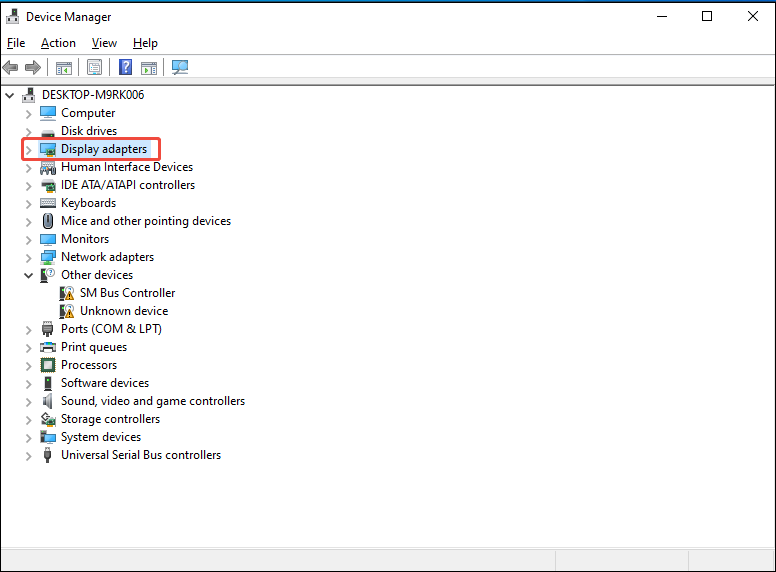Open the Properties toolbar icon

tap(94, 67)
